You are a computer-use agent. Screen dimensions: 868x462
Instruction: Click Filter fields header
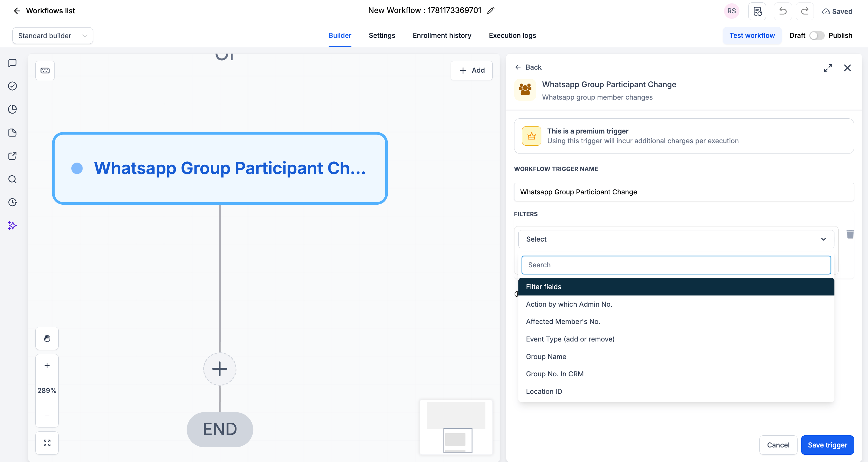(676, 287)
